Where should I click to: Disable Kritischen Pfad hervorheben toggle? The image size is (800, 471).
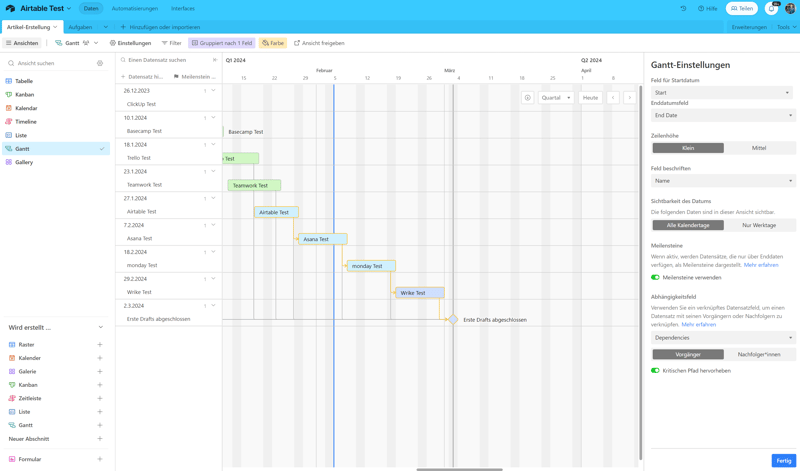click(x=655, y=370)
